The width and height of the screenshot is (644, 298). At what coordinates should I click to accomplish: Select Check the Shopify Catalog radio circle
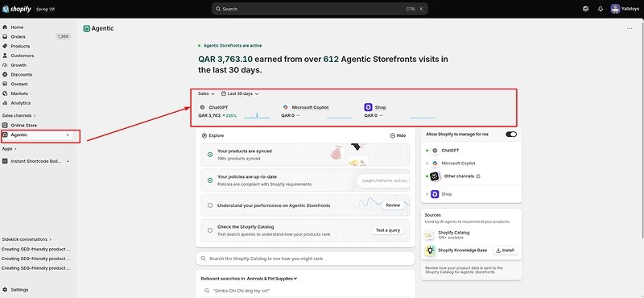pos(210,230)
